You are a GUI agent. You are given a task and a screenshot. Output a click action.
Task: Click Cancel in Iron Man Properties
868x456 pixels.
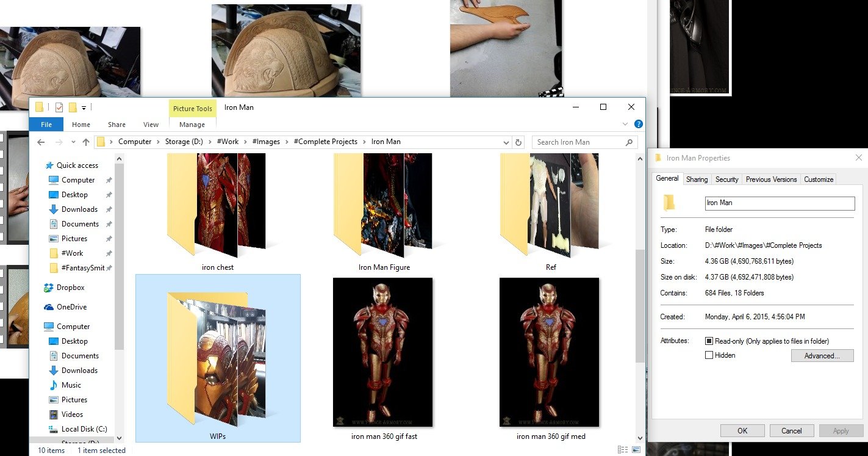pyautogui.click(x=791, y=430)
